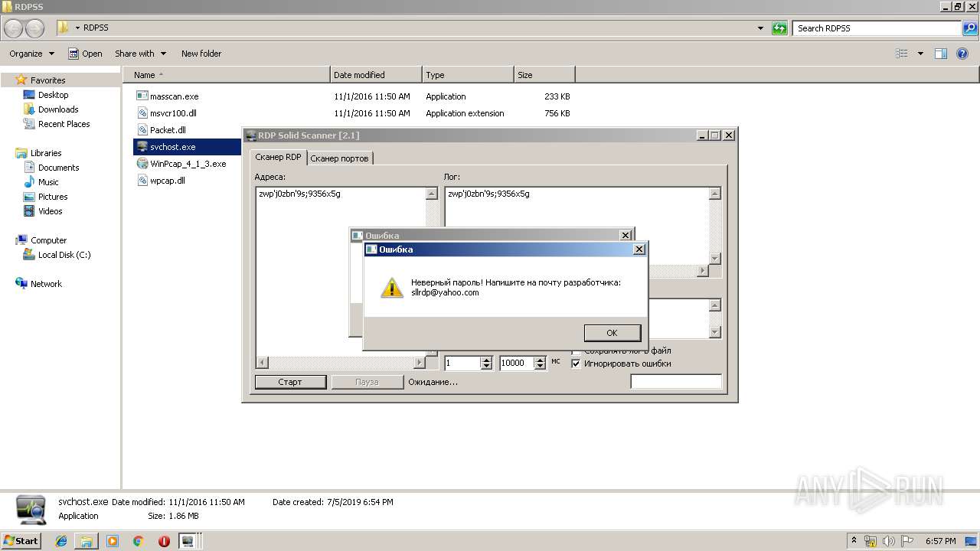Image resolution: width=980 pixels, height=551 pixels.
Task: Click the Адреса text area
Action: pyautogui.click(x=341, y=272)
